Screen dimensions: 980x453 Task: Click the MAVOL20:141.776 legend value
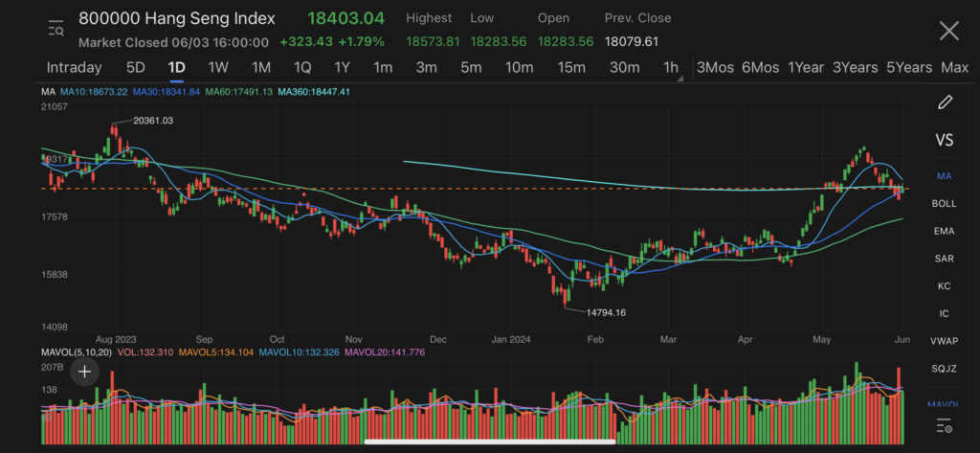click(x=385, y=352)
